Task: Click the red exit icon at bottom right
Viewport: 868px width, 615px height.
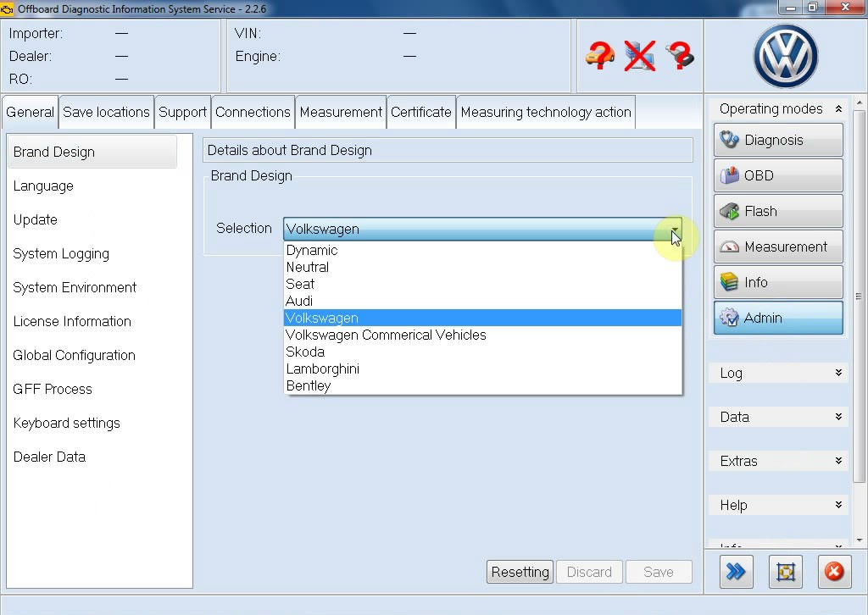Action: [834, 571]
